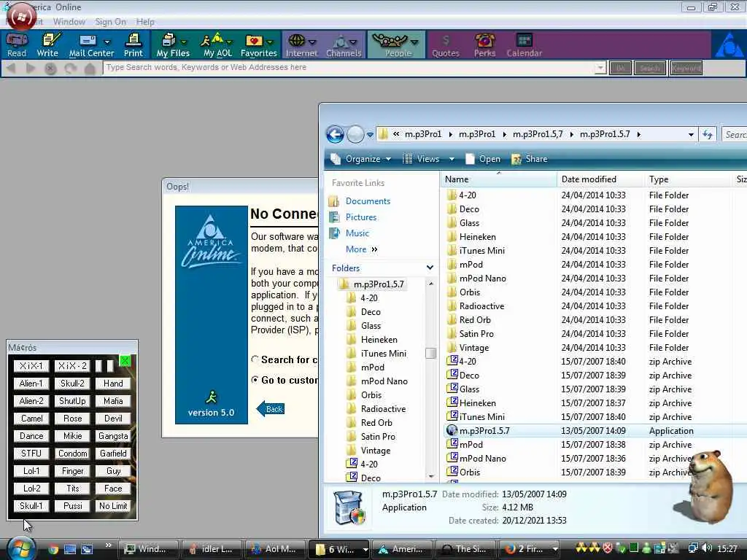
Task: Open the AOL address bar dropdown
Action: (600, 68)
